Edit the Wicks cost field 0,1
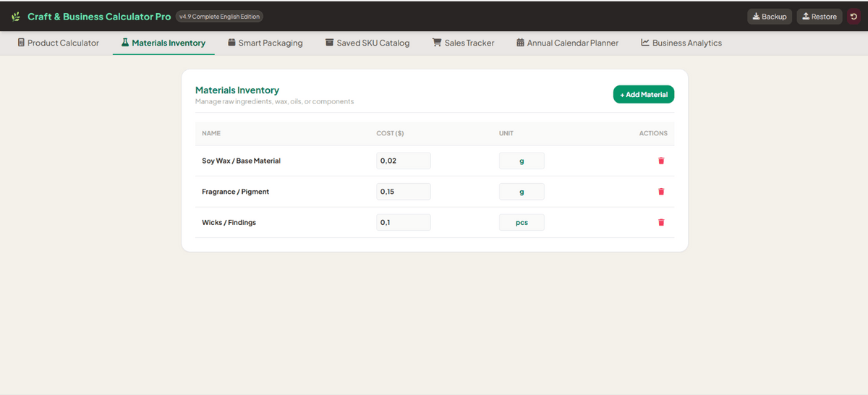Image resolution: width=868 pixels, height=395 pixels. click(404, 222)
